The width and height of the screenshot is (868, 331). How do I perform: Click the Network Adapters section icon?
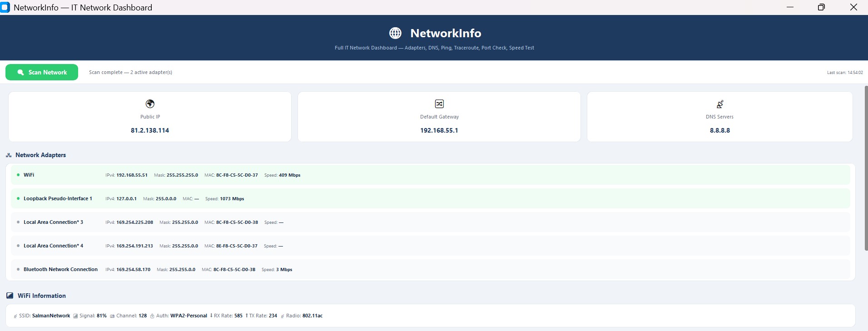(9, 155)
